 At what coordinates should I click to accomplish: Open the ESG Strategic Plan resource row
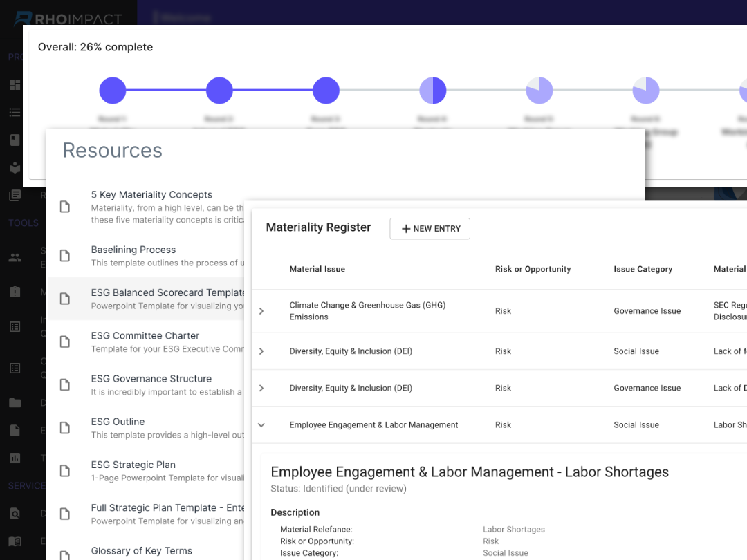pos(147,471)
